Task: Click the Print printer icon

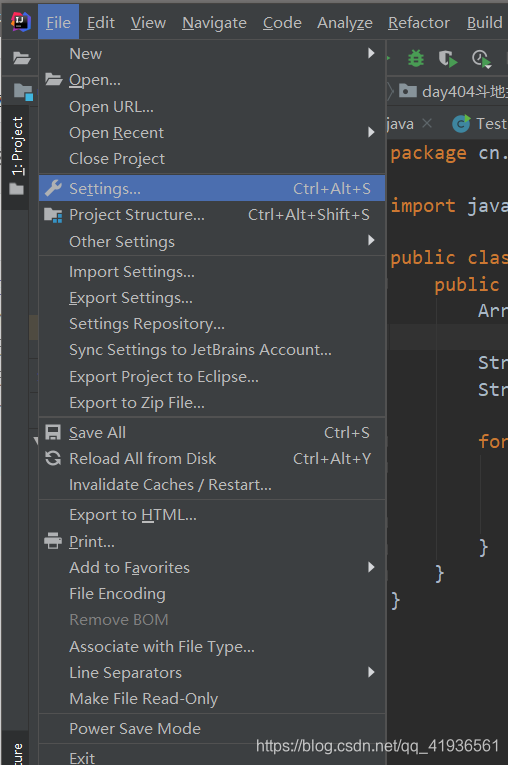Action: [x=53, y=541]
